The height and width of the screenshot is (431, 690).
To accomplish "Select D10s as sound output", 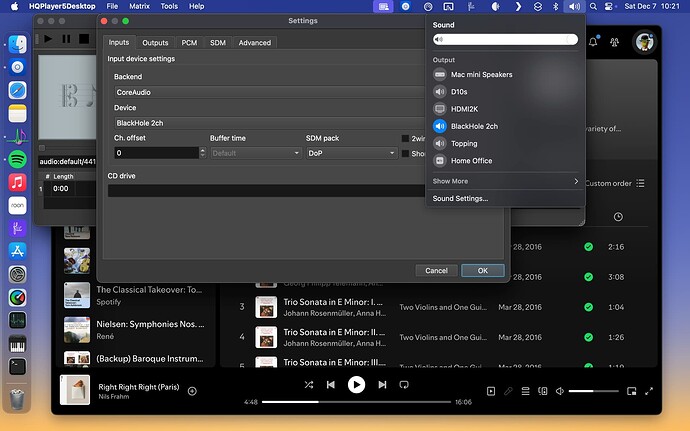I will tap(505, 92).
